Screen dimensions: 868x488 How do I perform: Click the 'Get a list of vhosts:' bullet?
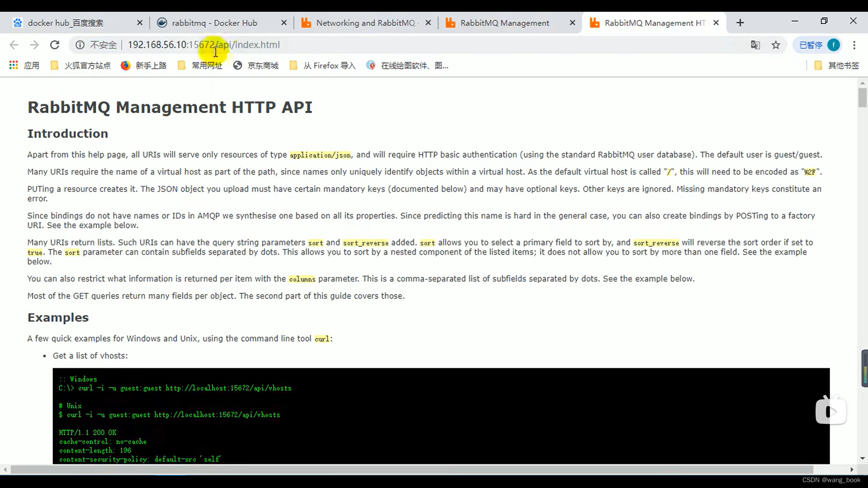click(x=90, y=356)
